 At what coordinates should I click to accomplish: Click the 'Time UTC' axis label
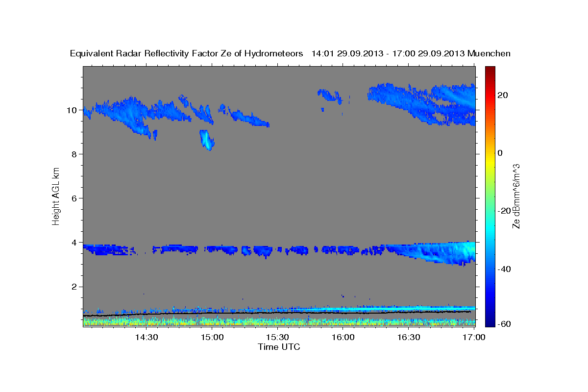point(279,347)
